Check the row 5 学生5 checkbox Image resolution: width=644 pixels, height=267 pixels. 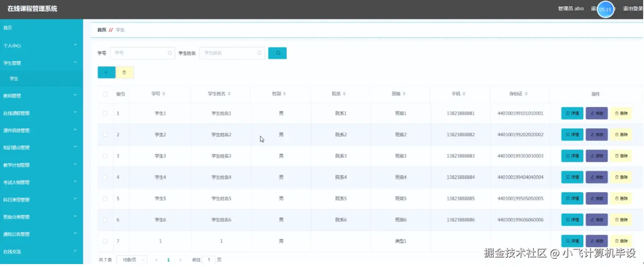(x=105, y=198)
